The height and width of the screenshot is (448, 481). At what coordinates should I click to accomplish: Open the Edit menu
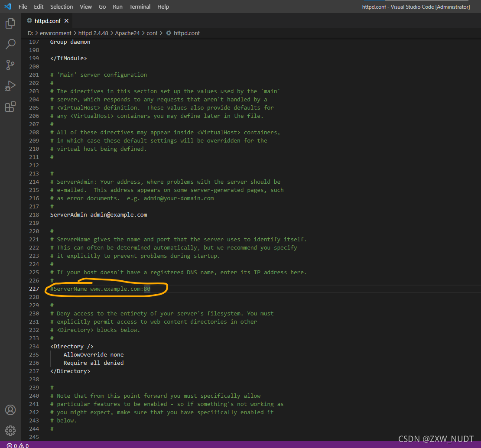click(38, 7)
